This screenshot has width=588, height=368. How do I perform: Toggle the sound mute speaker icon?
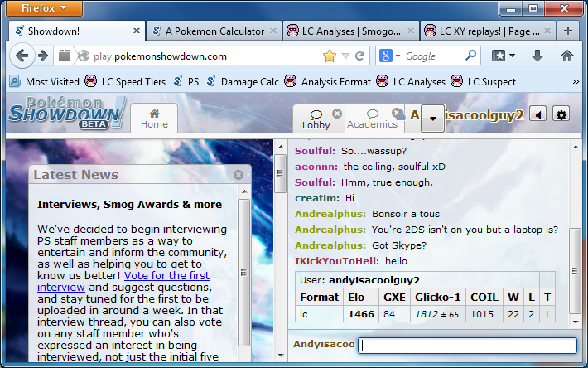(537, 114)
